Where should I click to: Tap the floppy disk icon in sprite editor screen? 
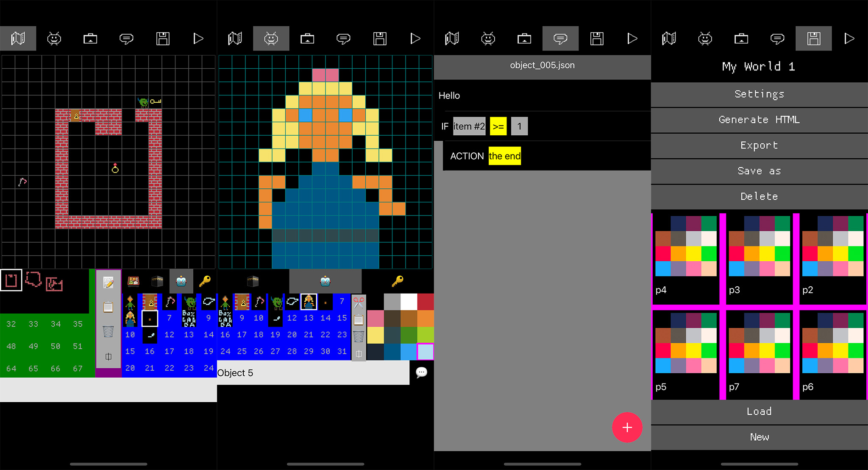pos(380,39)
